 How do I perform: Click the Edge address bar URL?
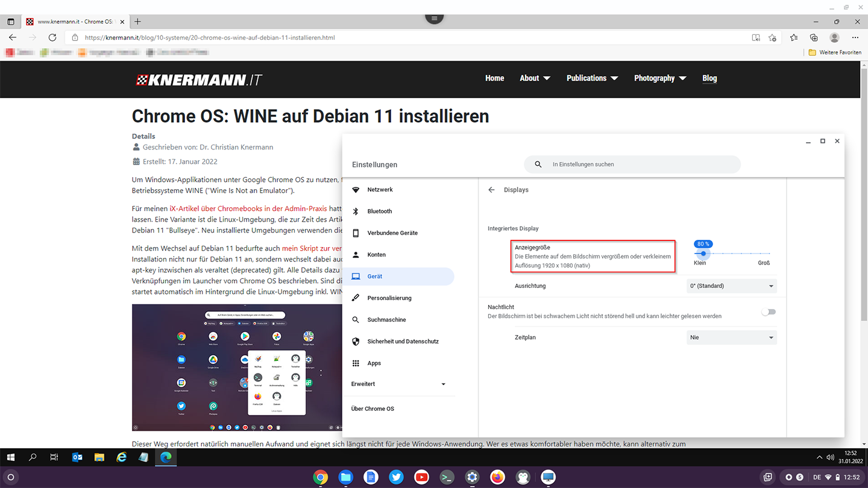(x=210, y=37)
